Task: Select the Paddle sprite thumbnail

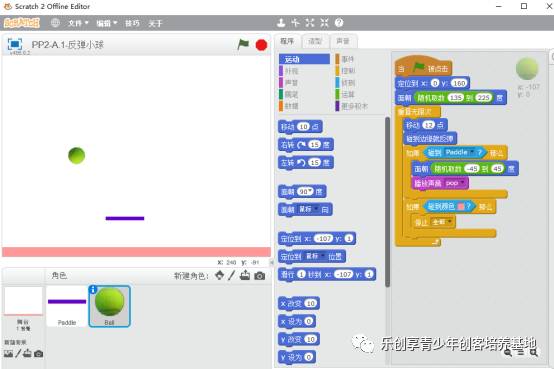Action: click(67, 306)
